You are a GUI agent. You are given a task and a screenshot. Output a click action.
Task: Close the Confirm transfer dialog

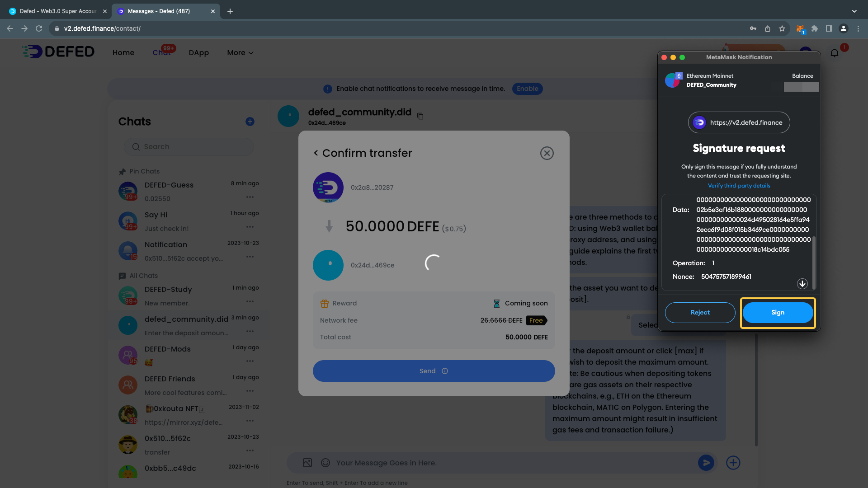point(547,153)
